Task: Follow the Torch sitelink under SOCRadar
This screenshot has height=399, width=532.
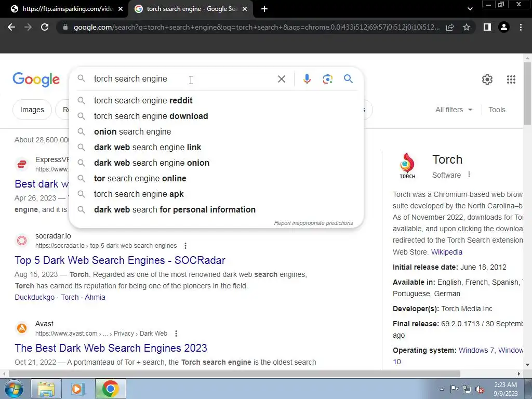Action: pos(70,297)
